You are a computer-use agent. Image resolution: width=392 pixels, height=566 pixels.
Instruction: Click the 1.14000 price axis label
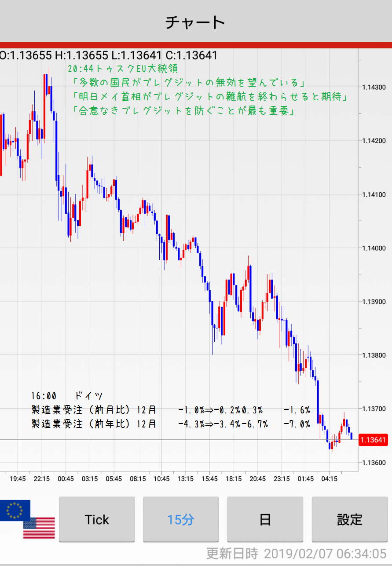point(374,248)
